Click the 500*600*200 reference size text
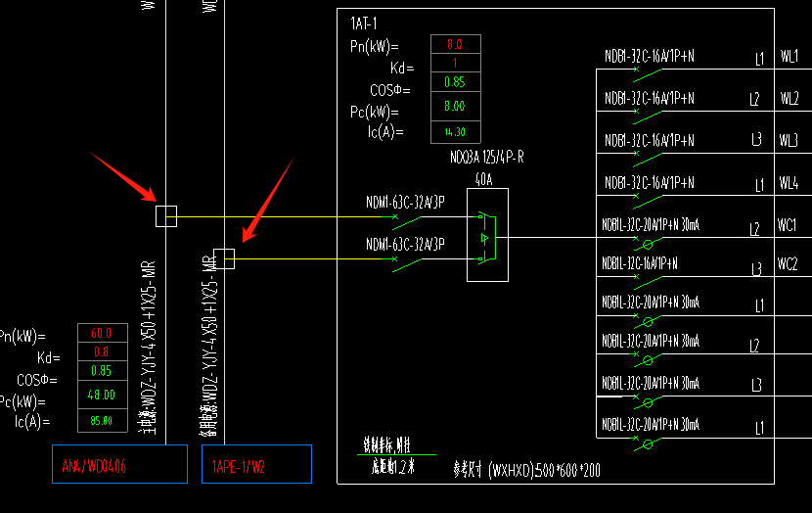Screen dimensions: 812x513 (567, 470)
